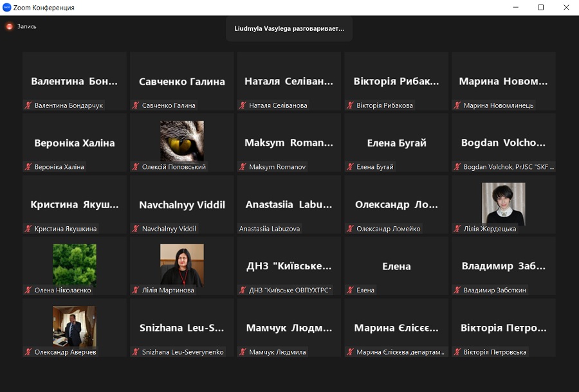Select the large "Валентина Бон..." tile name

(x=74, y=81)
